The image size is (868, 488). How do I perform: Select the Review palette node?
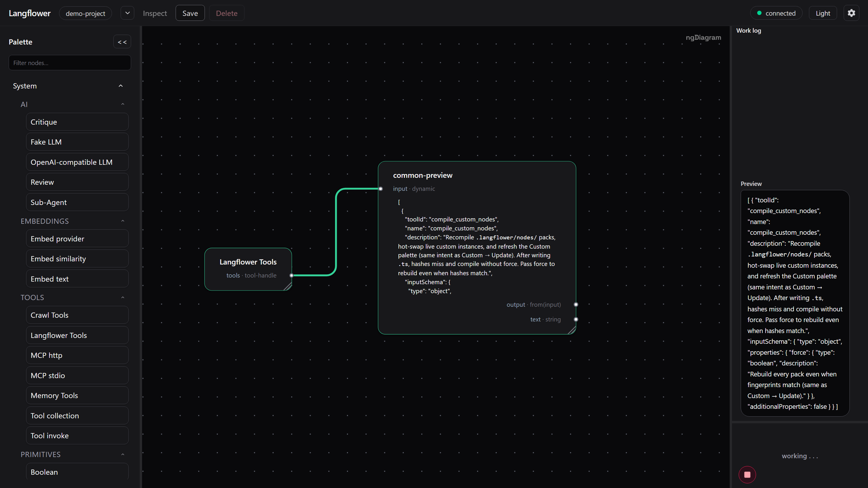pyautogui.click(x=77, y=182)
